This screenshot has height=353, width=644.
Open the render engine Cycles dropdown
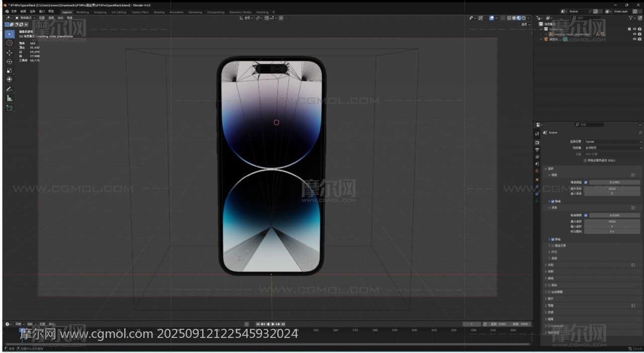point(613,142)
